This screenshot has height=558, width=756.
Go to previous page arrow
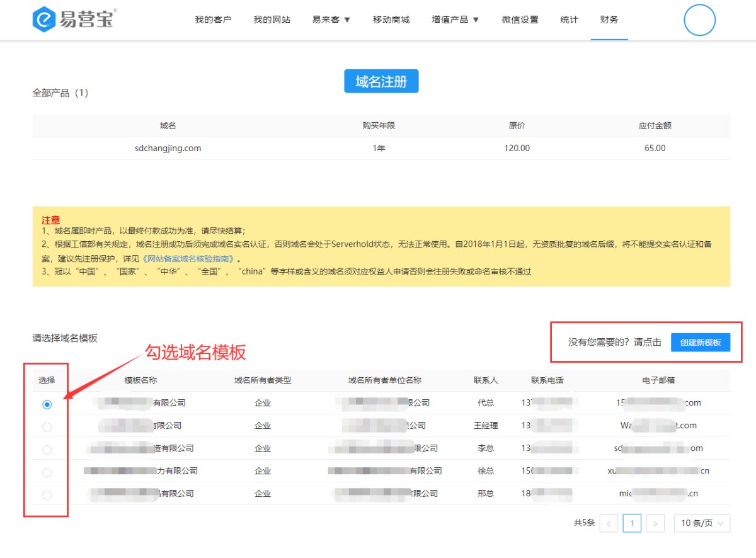(x=609, y=523)
